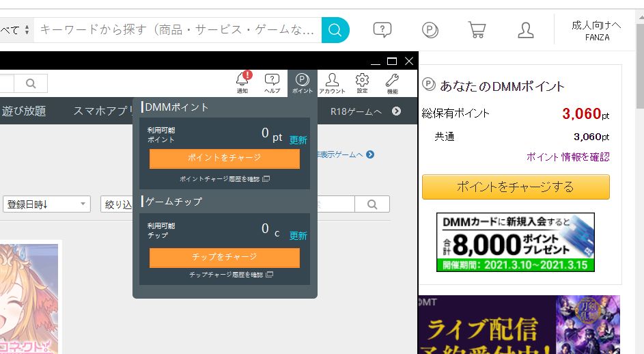The image size is (644, 354).
Task: Focus the keyword search field キーワードから探す
Action: (178, 30)
